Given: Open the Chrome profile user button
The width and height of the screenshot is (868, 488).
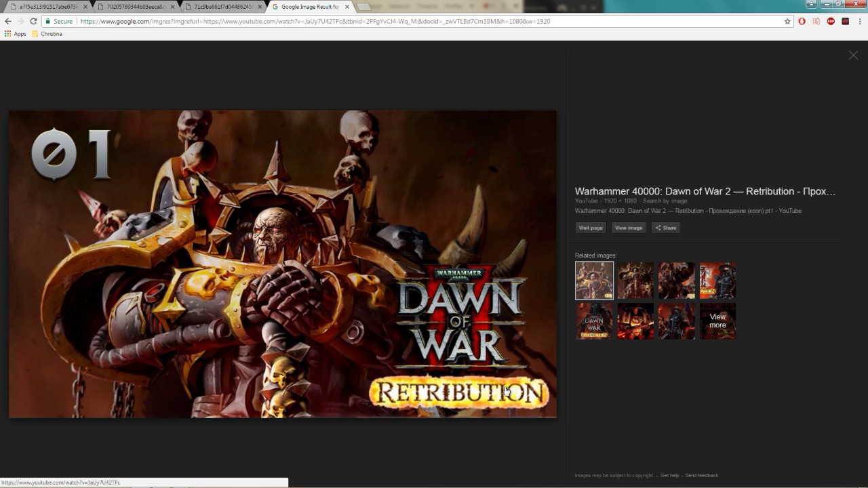Looking at the screenshot, I should (812, 4).
